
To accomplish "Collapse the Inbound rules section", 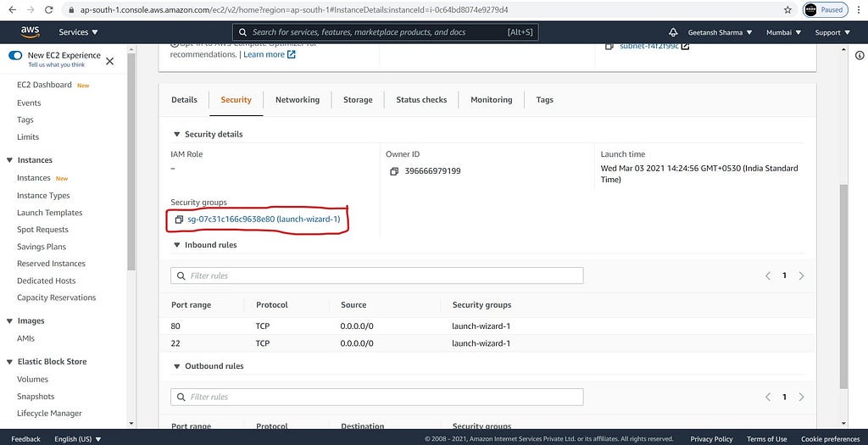I will click(x=177, y=245).
